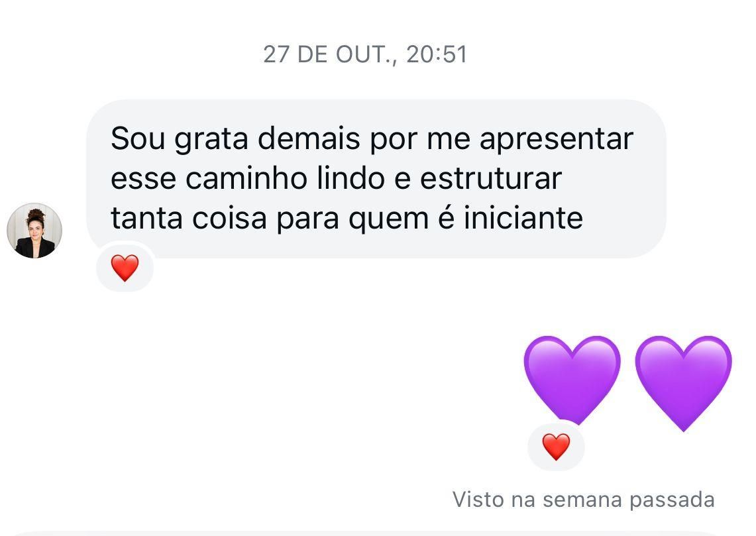Click the word "estruturar" in the message
Viewport: 756px width, 536px height.
click(490, 179)
